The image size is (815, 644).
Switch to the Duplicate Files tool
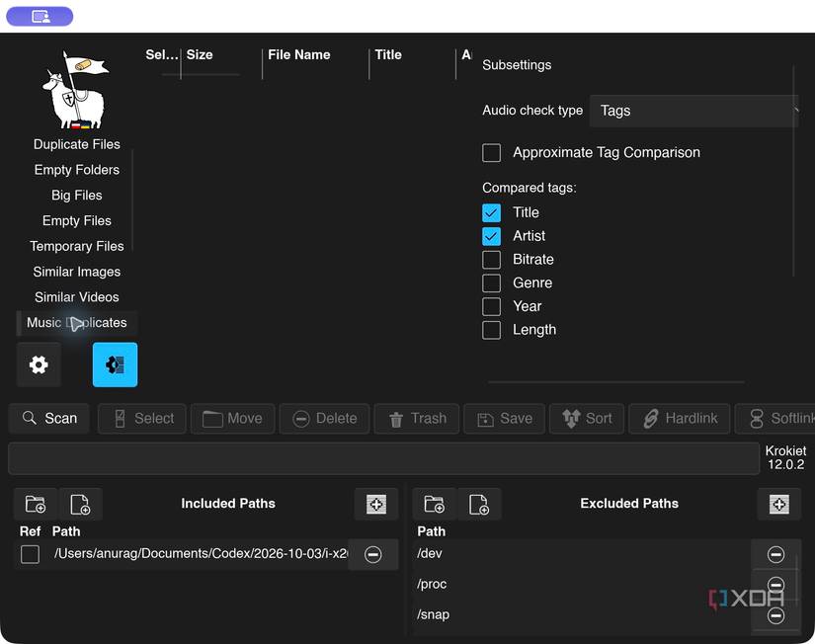(77, 144)
